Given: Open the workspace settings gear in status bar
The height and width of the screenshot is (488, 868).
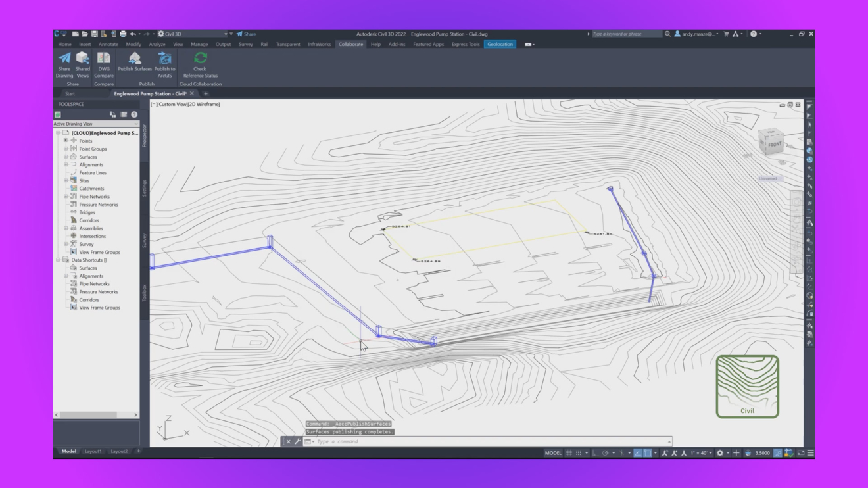Looking at the screenshot, I should click(x=720, y=453).
